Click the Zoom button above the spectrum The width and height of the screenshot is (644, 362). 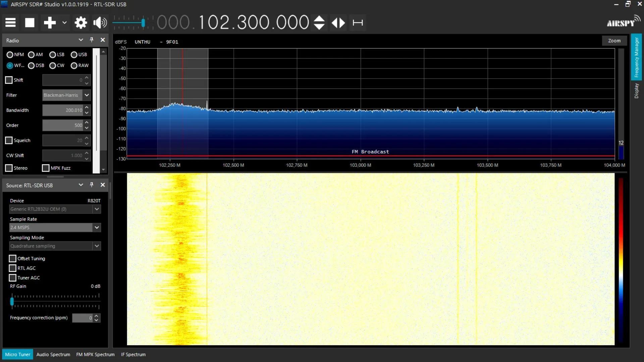pos(614,40)
